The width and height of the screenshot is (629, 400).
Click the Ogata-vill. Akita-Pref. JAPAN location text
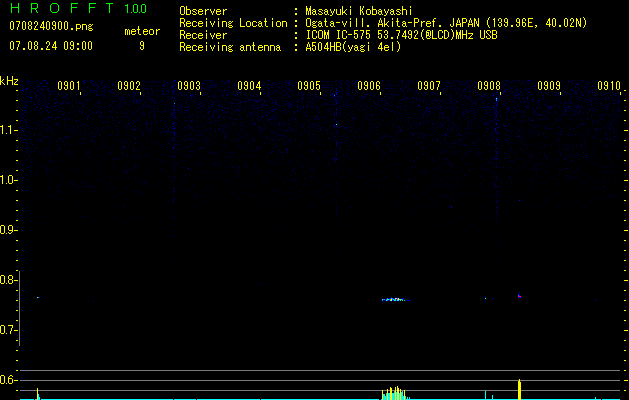point(446,23)
